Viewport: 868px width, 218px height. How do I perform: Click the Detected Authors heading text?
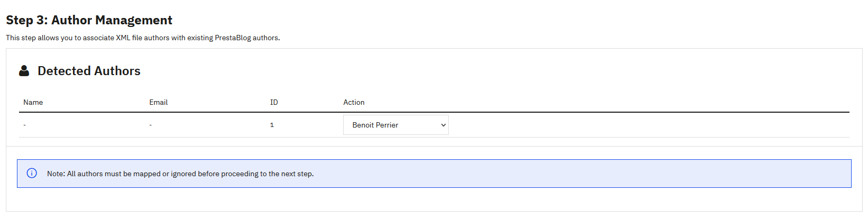[89, 71]
